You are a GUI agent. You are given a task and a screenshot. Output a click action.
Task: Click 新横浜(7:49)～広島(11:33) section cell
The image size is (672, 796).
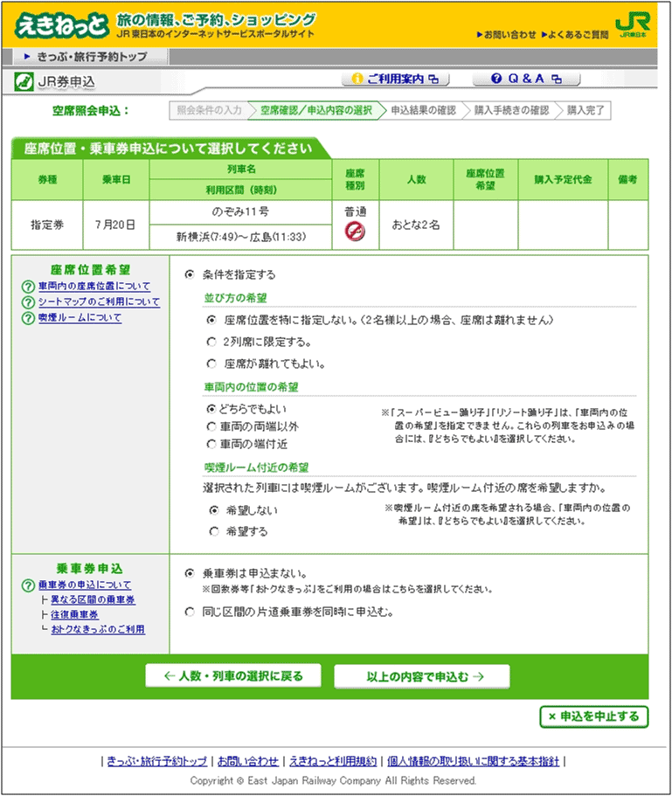coord(240,237)
